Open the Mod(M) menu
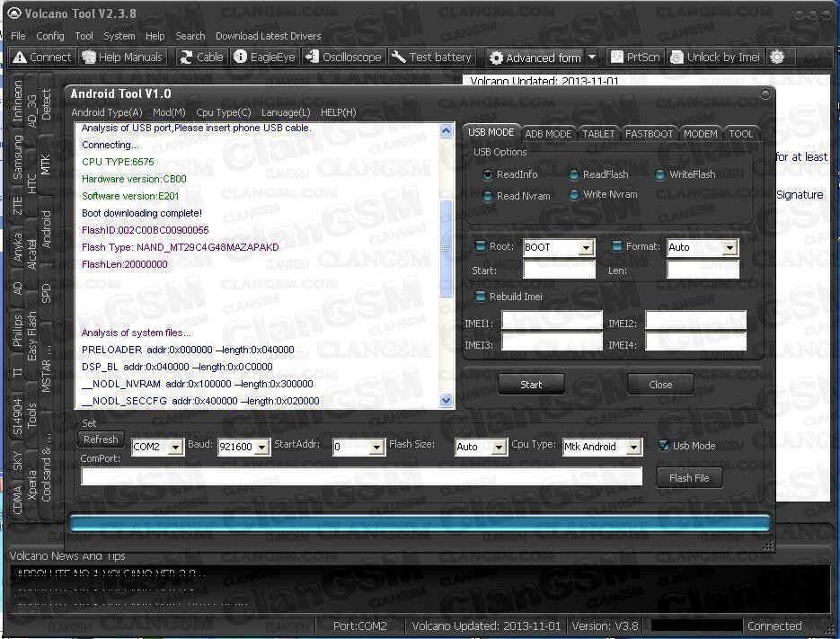This screenshot has width=840, height=639. (x=169, y=112)
